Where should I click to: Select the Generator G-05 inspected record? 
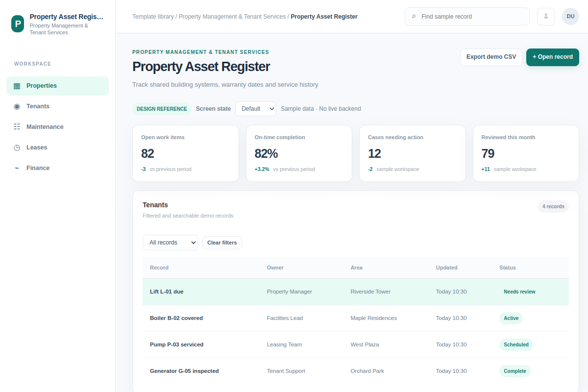pyautogui.click(x=356, y=371)
